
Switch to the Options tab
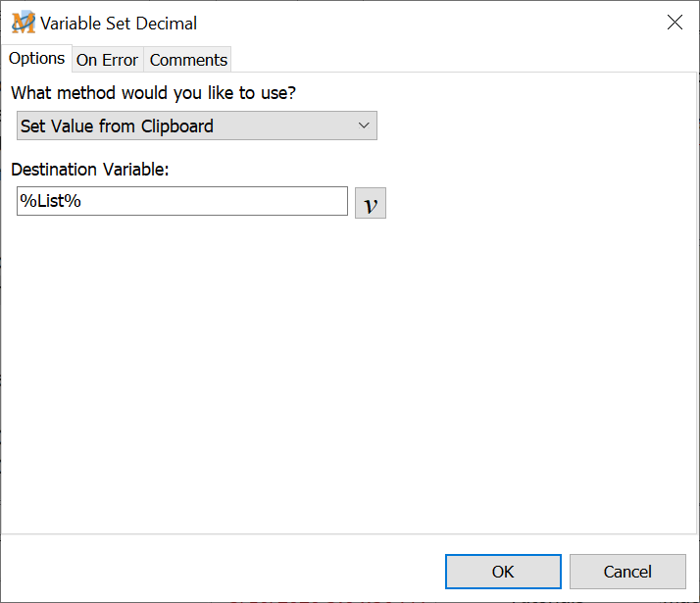[36, 59]
